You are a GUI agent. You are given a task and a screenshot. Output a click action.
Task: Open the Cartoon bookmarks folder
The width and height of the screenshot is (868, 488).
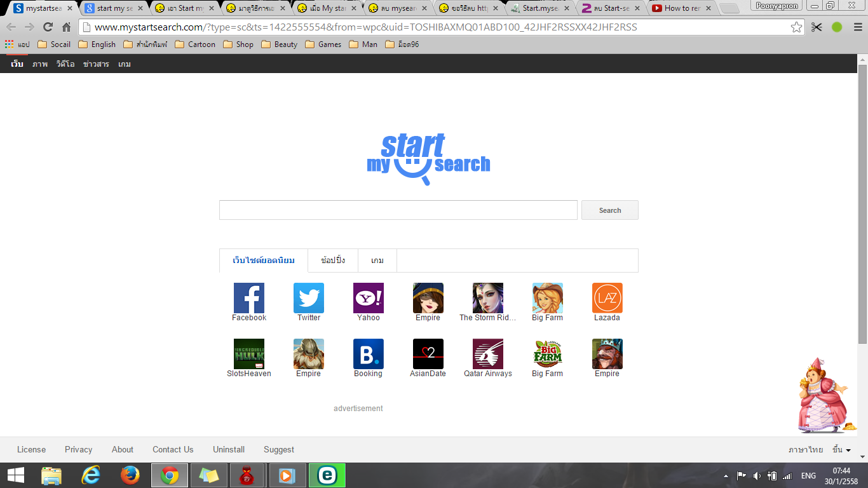point(195,44)
